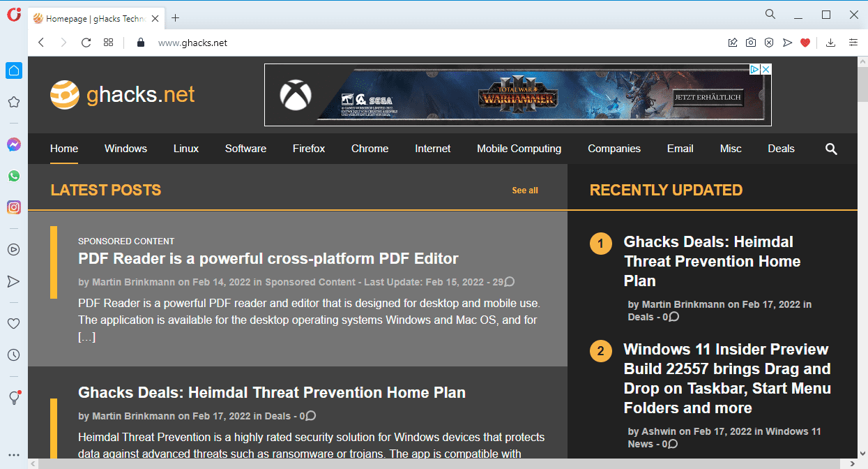Viewport: 868px width, 469px height.
Task: Open WhatsApp from the sidebar
Action: (13, 176)
